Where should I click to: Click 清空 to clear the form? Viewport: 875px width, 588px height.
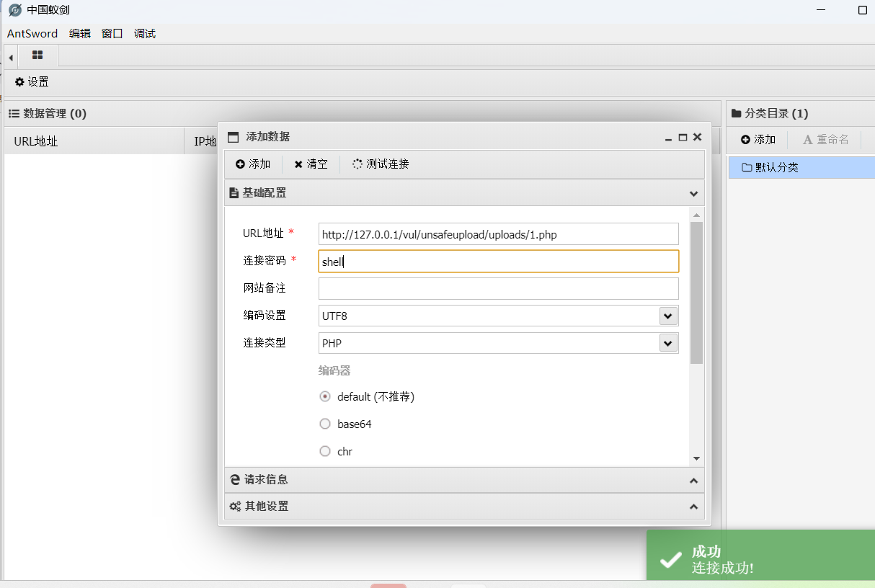coord(311,164)
